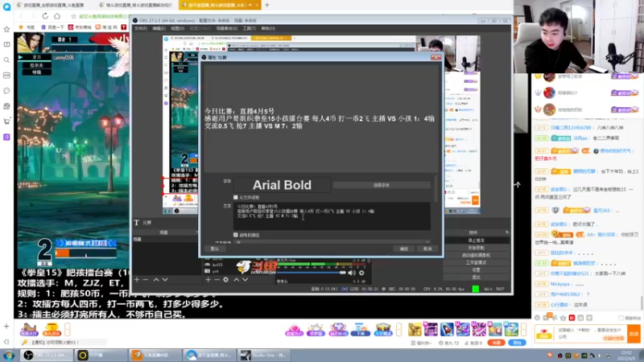Open OBS 编辑(E) menu
The width and height of the screenshot is (644, 362).
(x=159, y=28)
